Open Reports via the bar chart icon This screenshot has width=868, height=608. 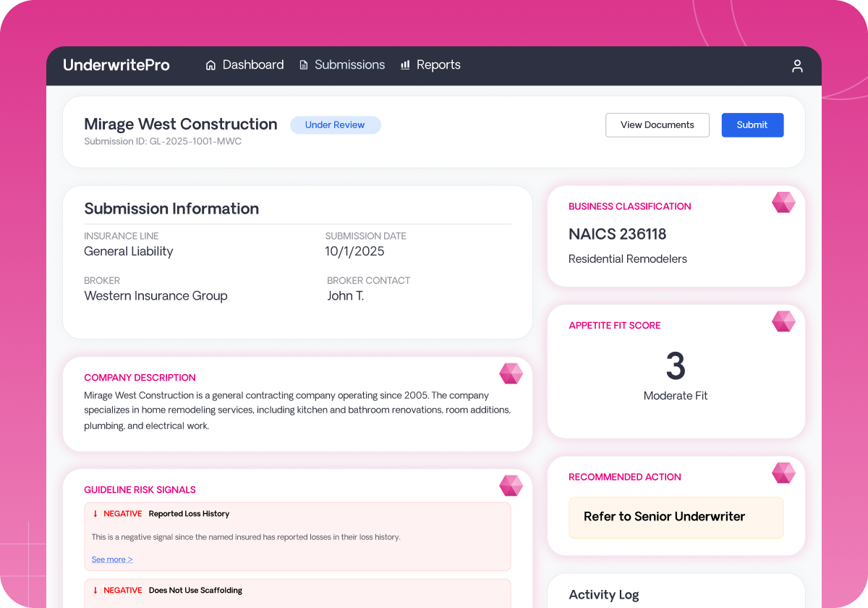point(405,64)
